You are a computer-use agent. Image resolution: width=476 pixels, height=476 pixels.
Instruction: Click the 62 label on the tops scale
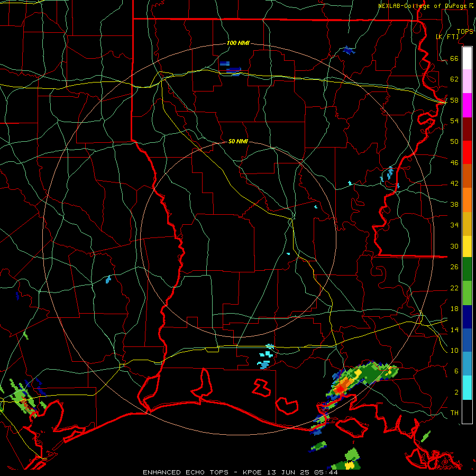[x=454, y=79]
